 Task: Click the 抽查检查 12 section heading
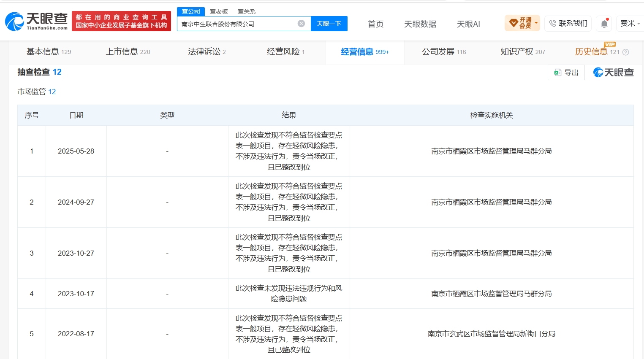(39, 72)
